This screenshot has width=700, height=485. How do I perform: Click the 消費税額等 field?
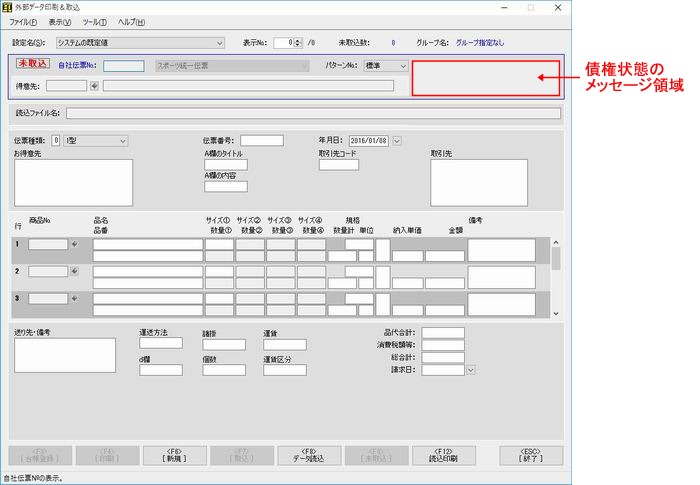click(x=443, y=345)
